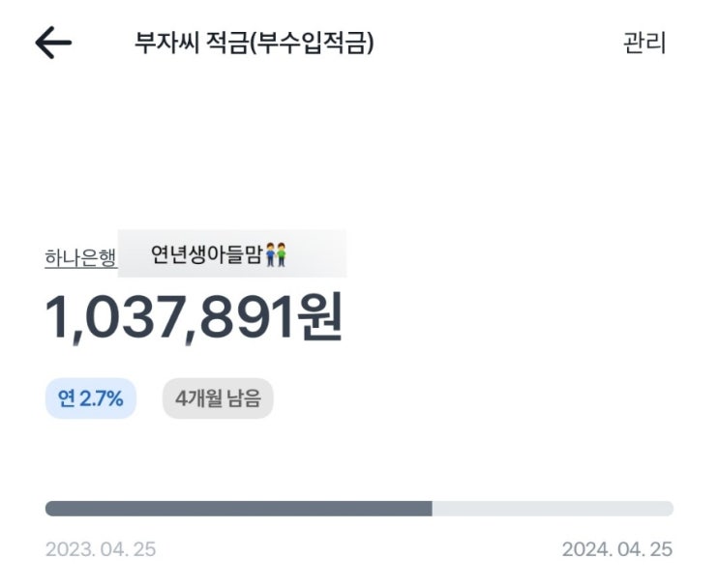Tap the 부자씨 적금 page title

tap(191, 44)
